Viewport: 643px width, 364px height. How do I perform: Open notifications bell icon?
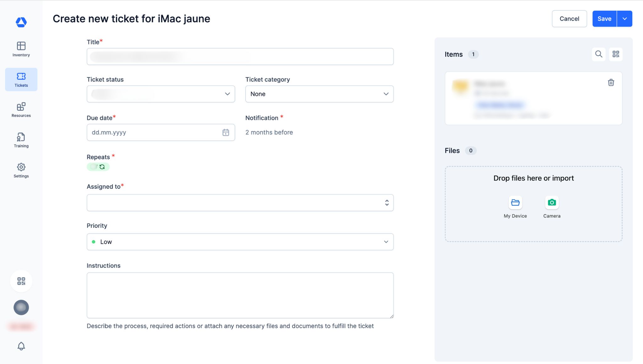[21, 346]
